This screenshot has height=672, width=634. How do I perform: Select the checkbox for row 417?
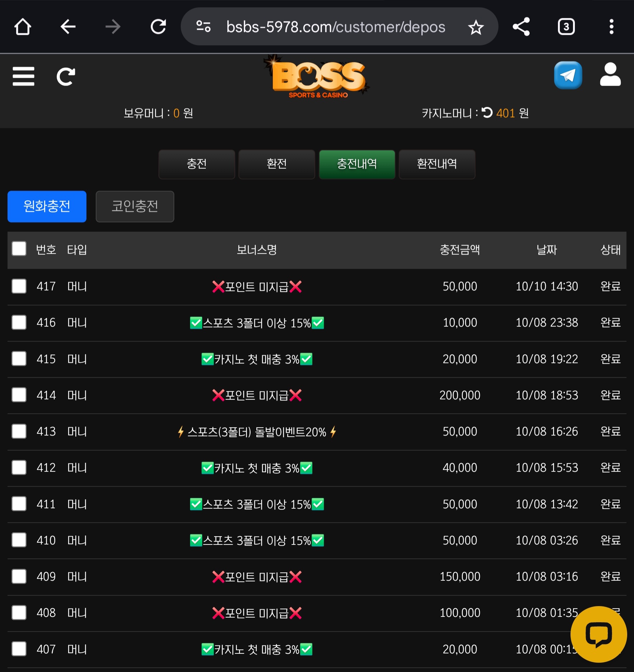(19, 286)
